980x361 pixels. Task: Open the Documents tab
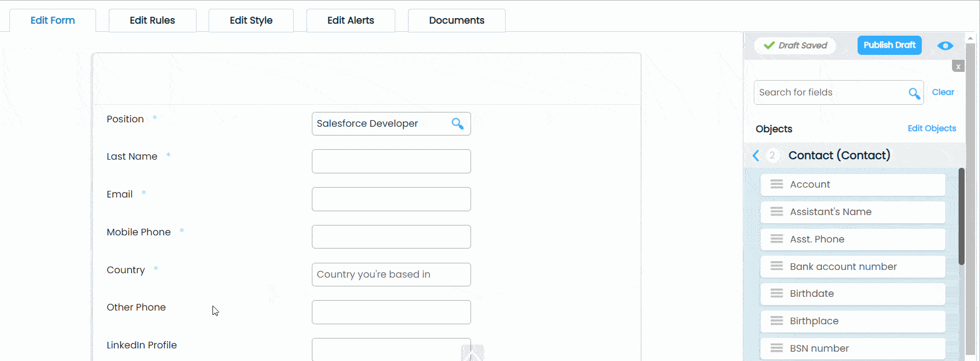click(456, 20)
